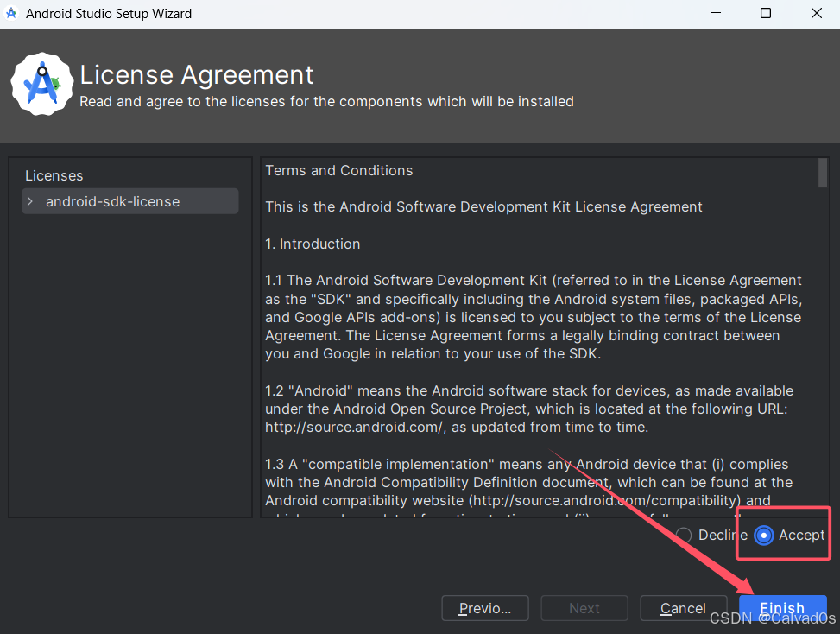Expand the android-sdk-license tree node
This screenshot has height=634, width=840.
[30, 201]
